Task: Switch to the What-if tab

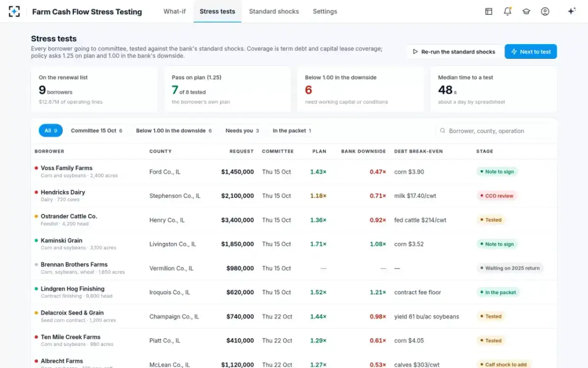Action: coord(174,11)
